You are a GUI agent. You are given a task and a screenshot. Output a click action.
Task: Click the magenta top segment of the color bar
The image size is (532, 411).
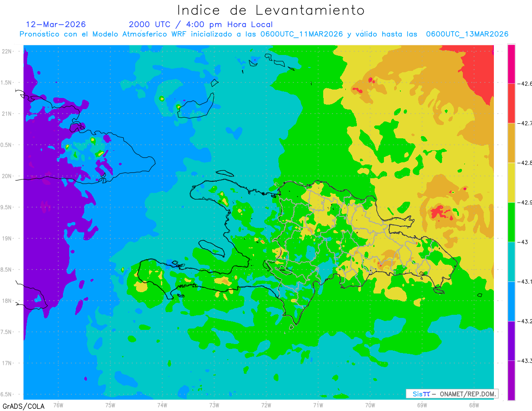tap(511, 63)
